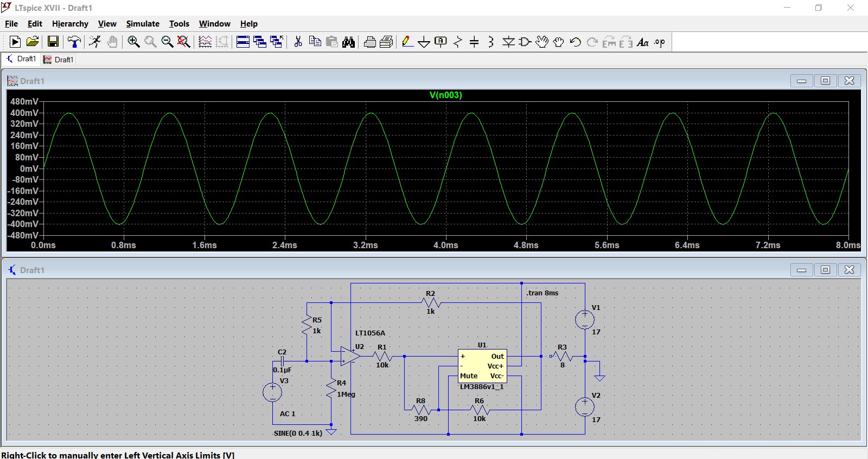Click the U2 op-amp triangle symbol
The height and width of the screenshot is (459, 868).
[x=350, y=356]
